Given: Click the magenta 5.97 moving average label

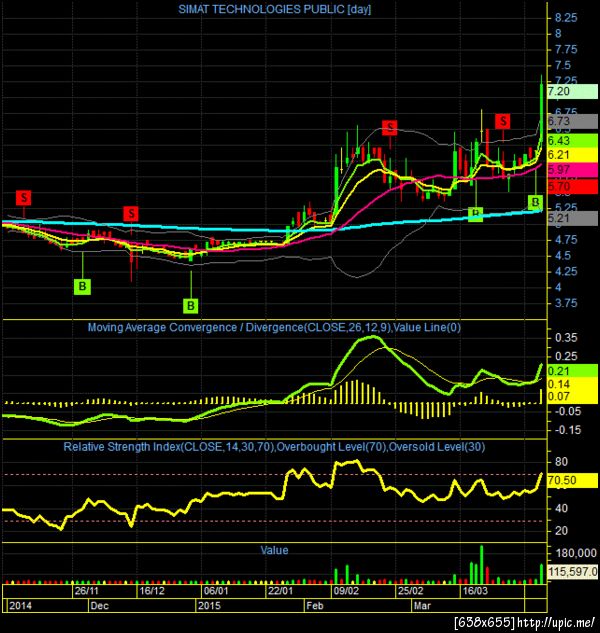Looking at the screenshot, I should (x=572, y=170).
